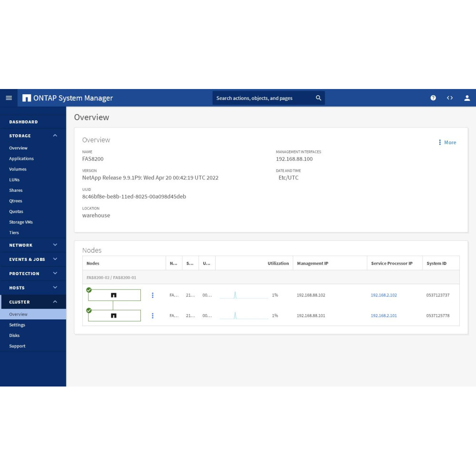Screen dimensions: 476x476
Task: Open Dashboard from the sidebar
Action: click(x=23, y=122)
